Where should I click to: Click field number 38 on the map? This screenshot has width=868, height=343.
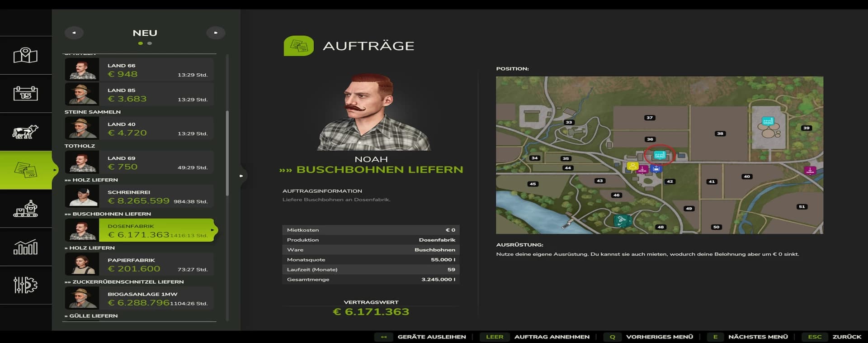click(x=720, y=133)
